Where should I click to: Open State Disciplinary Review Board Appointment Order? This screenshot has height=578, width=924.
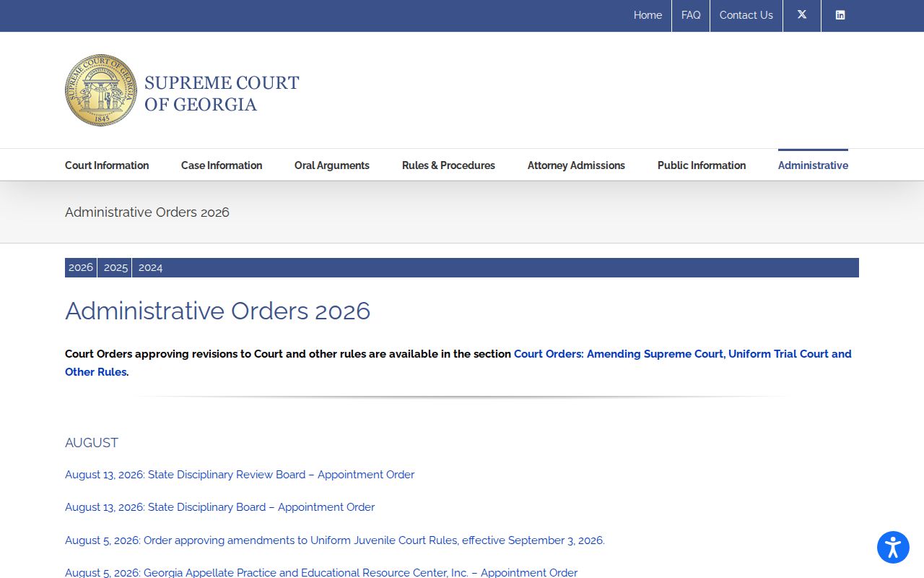(240, 475)
